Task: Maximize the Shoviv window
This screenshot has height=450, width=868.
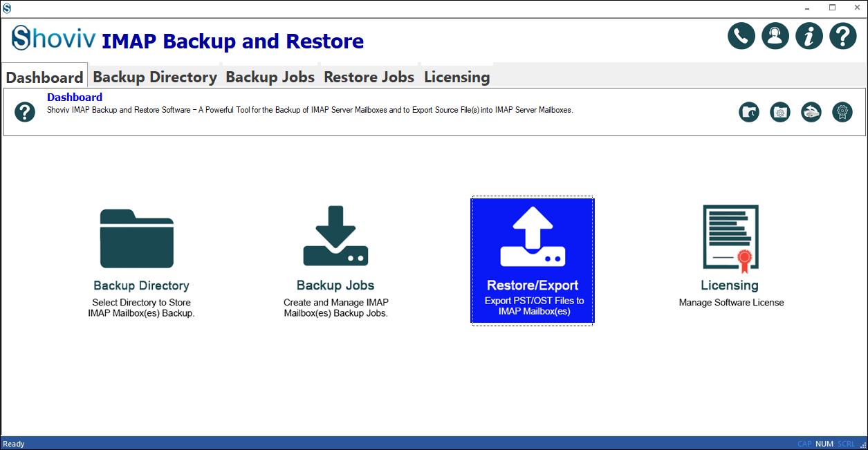Action: pos(833,8)
